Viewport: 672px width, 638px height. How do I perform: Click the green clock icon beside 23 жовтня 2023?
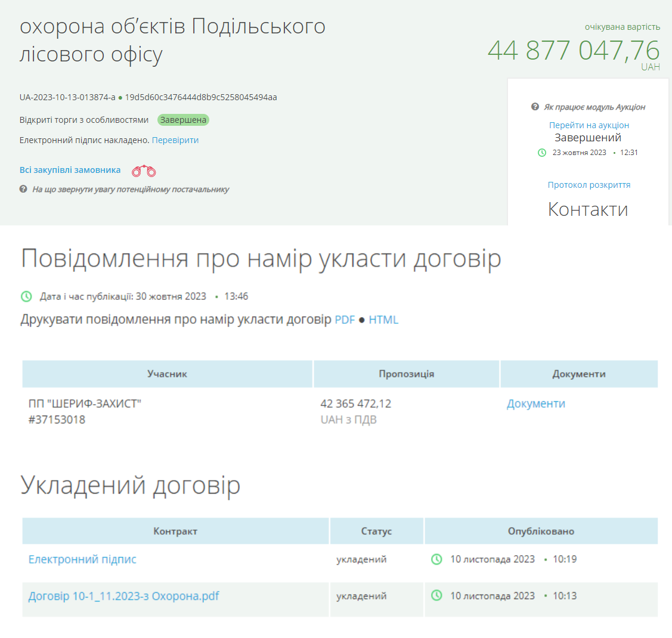tap(541, 153)
